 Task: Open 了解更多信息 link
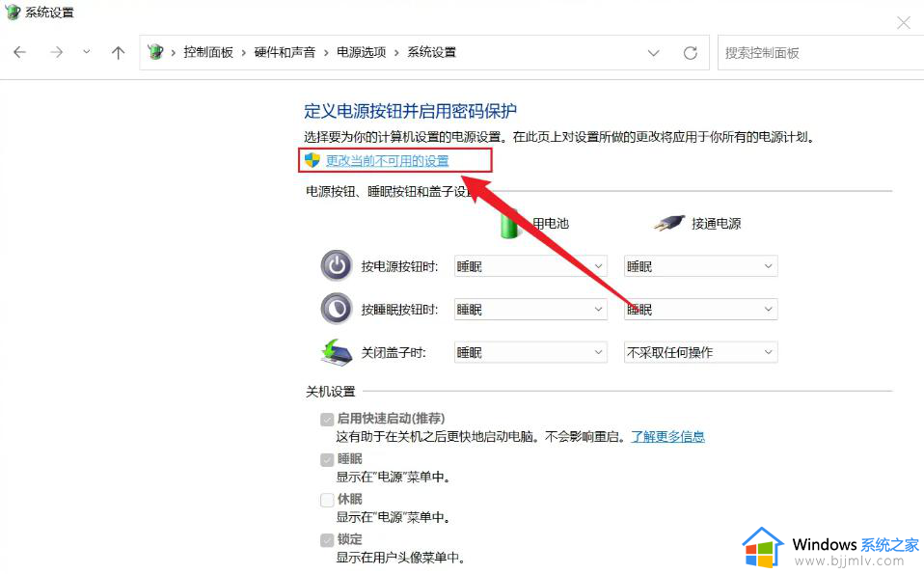coord(667,437)
